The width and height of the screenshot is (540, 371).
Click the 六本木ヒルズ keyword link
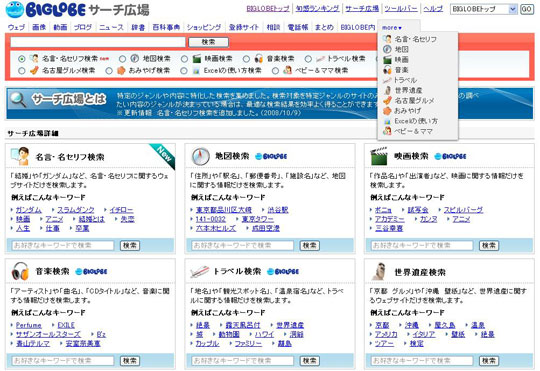click(216, 228)
